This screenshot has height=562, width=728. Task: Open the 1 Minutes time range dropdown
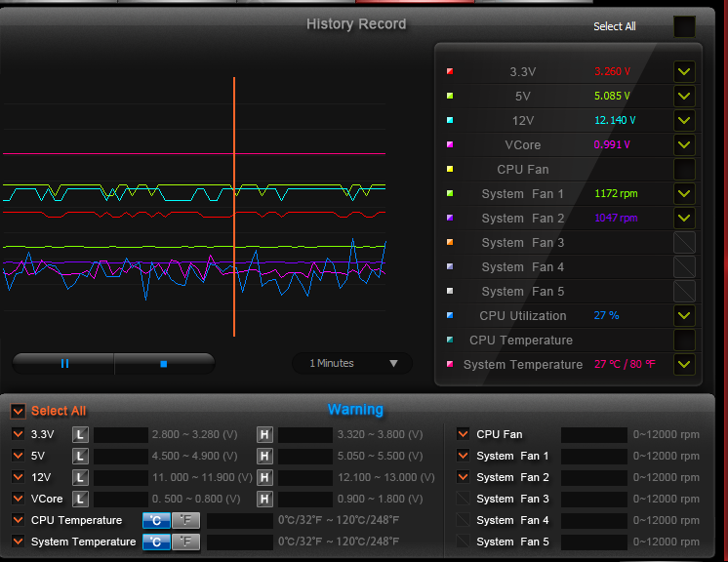click(352, 363)
